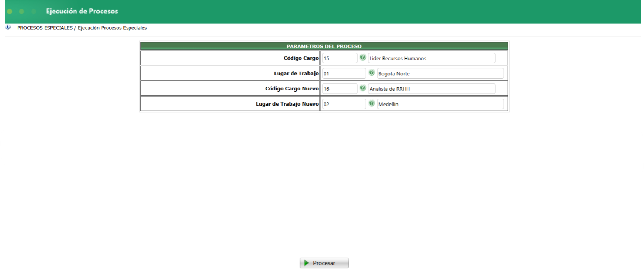
Task: Select the Lider Recursos Humanos description field
Action: pos(432,58)
